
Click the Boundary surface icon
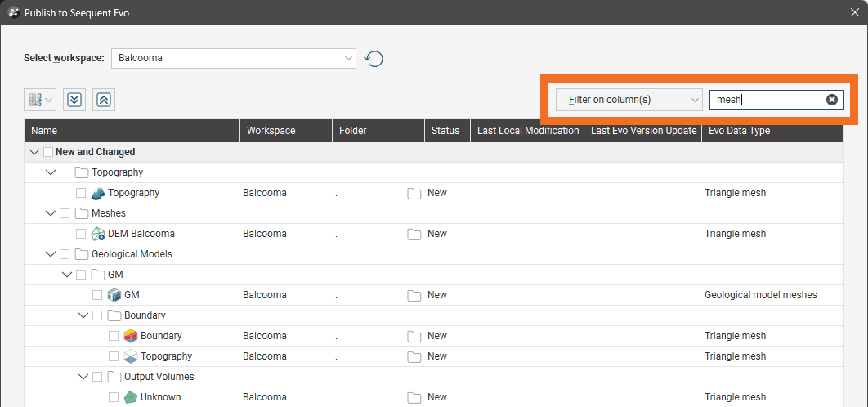coord(131,336)
